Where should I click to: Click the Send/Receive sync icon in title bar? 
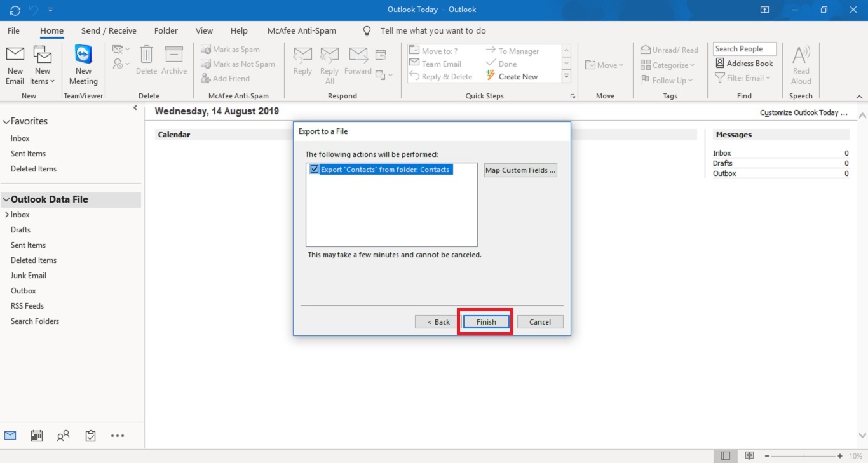click(x=15, y=10)
